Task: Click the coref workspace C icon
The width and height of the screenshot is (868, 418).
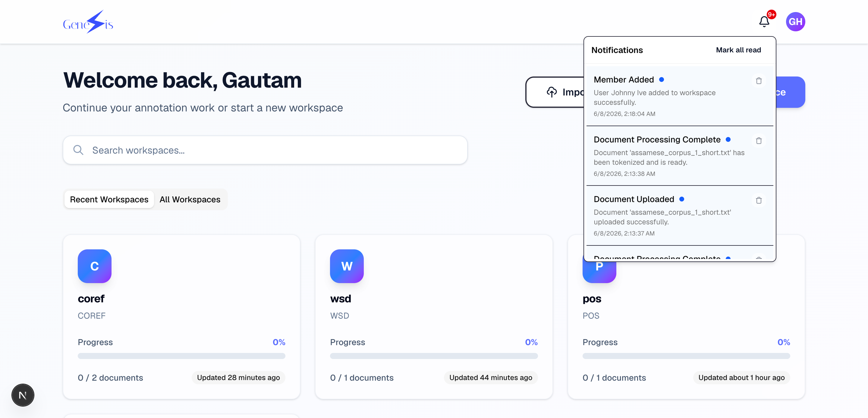Action: [x=94, y=266]
